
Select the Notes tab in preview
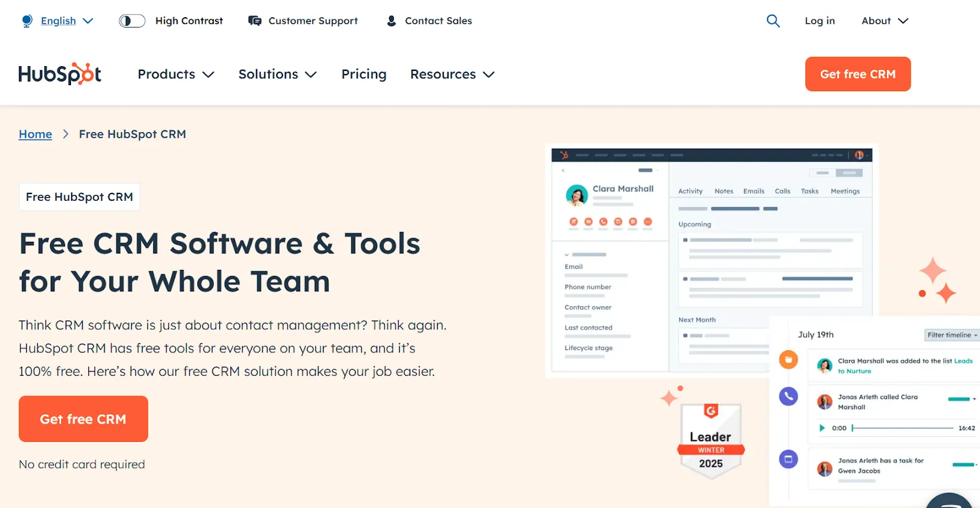[723, 191]
